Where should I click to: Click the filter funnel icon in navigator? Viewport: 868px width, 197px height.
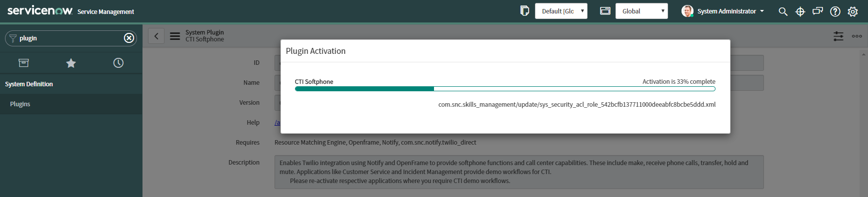point(13,38)
